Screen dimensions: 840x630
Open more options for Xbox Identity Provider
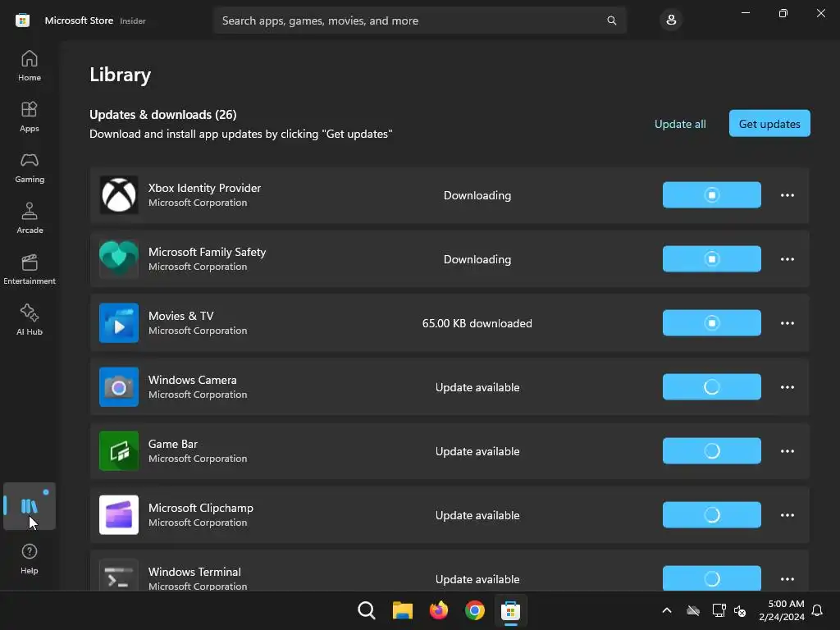(787, 195)
